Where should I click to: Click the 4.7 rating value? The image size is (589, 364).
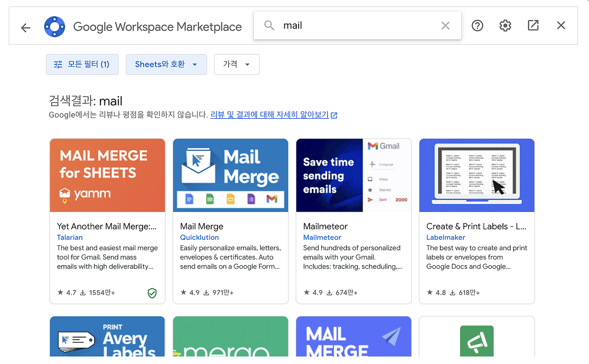[71, 293]
